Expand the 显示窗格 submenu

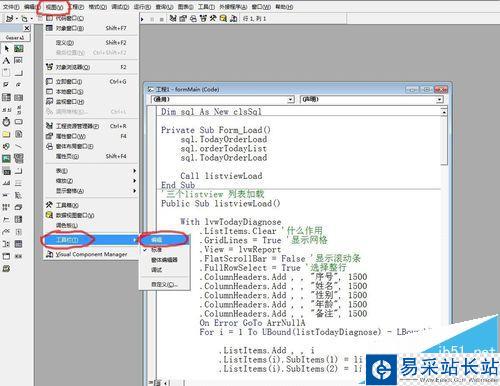click(x=91, y=191)
